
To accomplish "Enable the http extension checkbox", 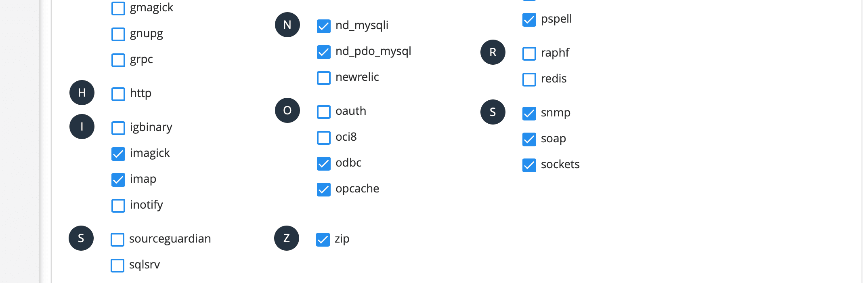I will pyautogui.click(x=118, y=94).
